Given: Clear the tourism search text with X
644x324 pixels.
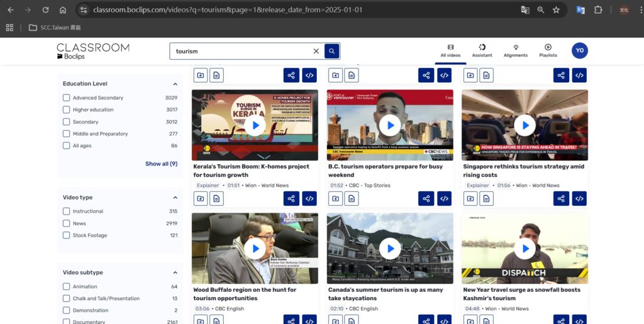Looking at the screenshot, I should (316, 51).
